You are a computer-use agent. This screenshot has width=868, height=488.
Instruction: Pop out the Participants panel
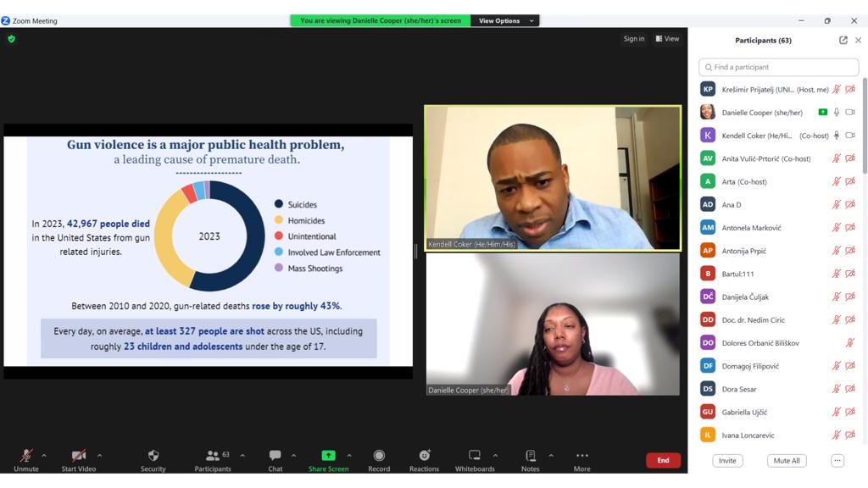[843, 40]
